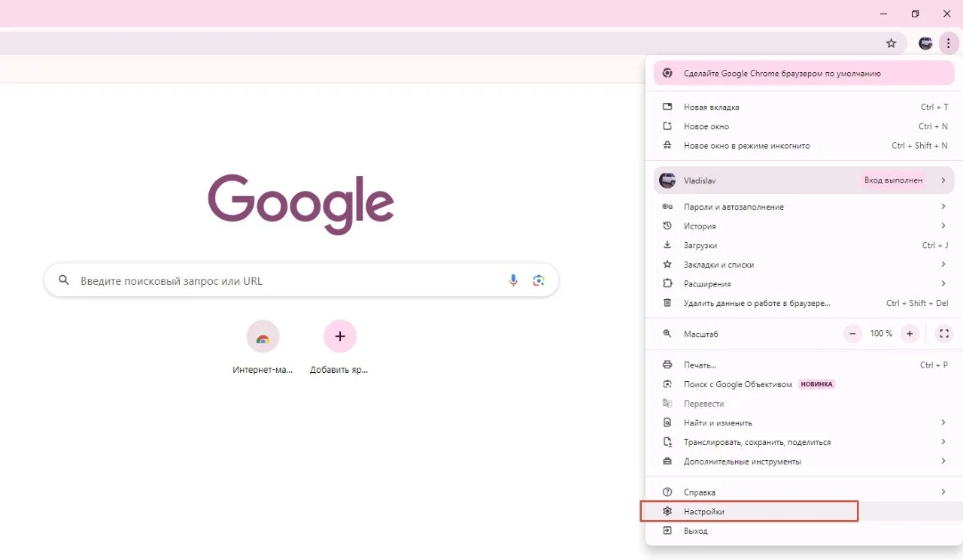This screenshot has width=963, height=560.
Task: Choose Новое окно from the menu
Action: (804, 126)
